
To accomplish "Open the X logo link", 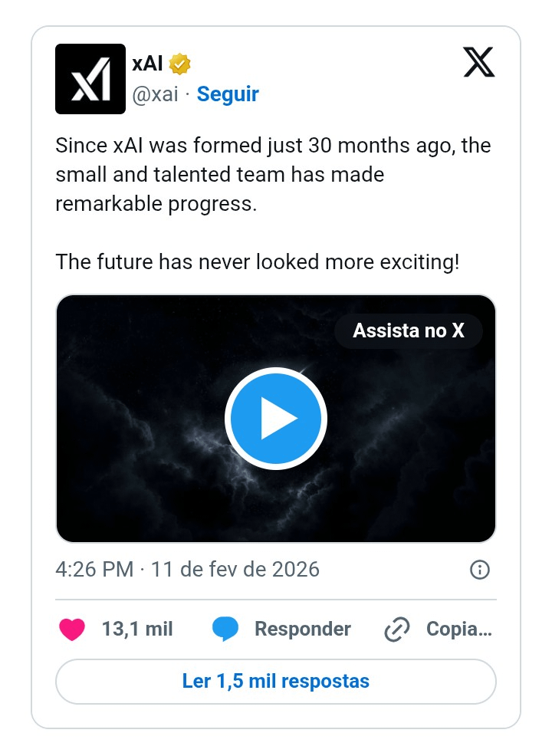I will (479, 62).
